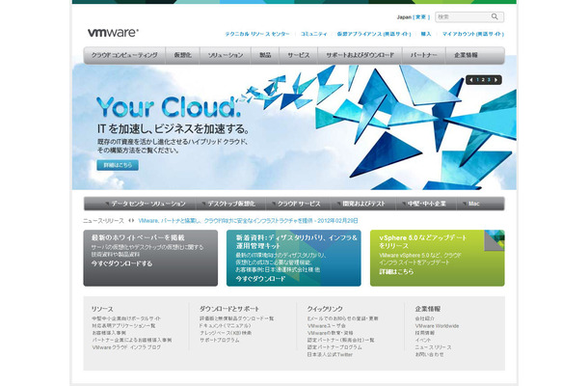Open 認定パートナー(販売会社)一覧 link
Viewport: 588px width, 386px height.
[x=341, y=340]
